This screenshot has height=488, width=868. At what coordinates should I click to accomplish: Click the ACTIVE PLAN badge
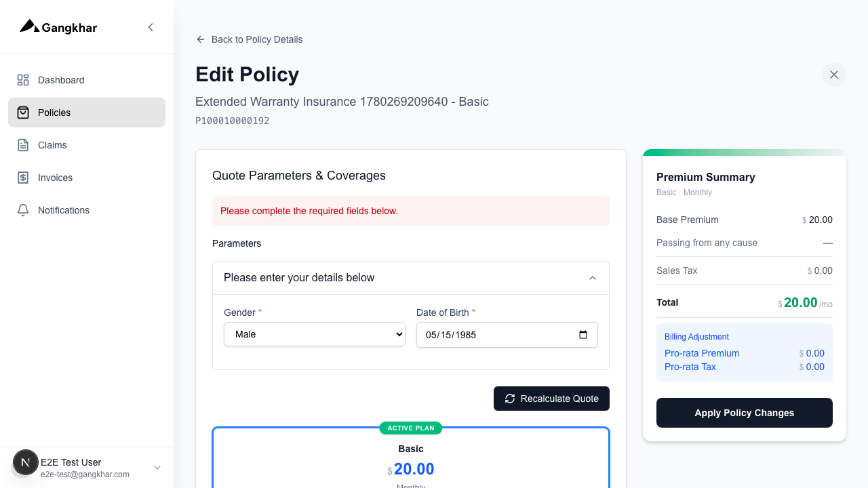pos(411,428)
